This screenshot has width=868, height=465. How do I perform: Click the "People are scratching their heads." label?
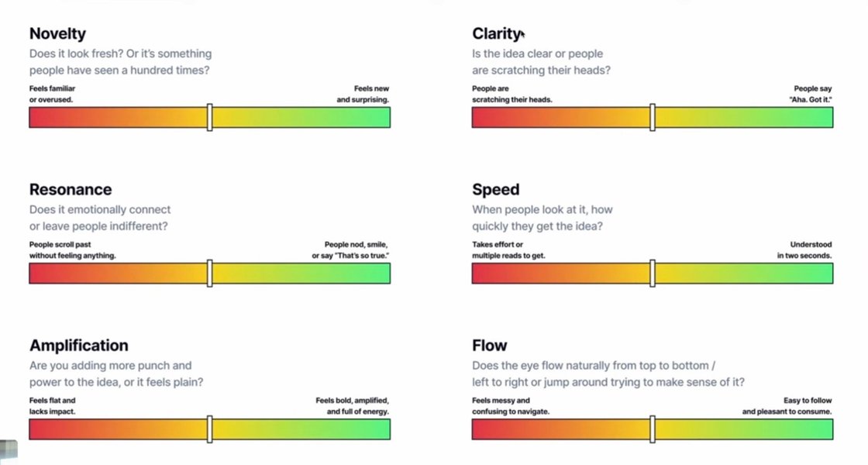tap(512, 95)
